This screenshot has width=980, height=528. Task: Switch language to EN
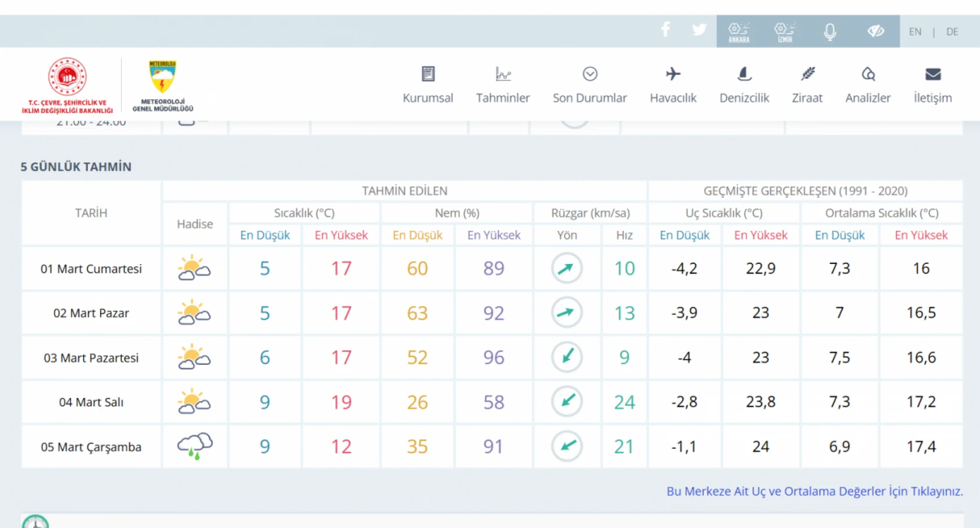(915, 32)
